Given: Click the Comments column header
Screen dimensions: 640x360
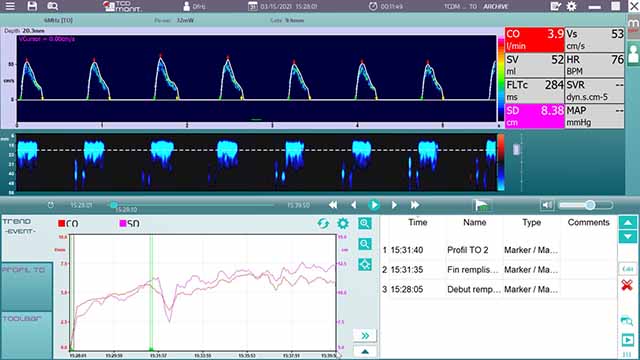Looking at the screenshot, I should [588, 222].
